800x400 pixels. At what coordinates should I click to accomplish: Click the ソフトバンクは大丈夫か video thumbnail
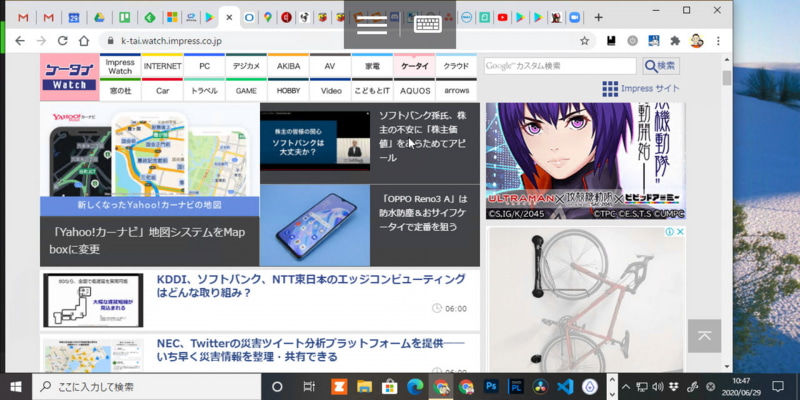point(315,141)
